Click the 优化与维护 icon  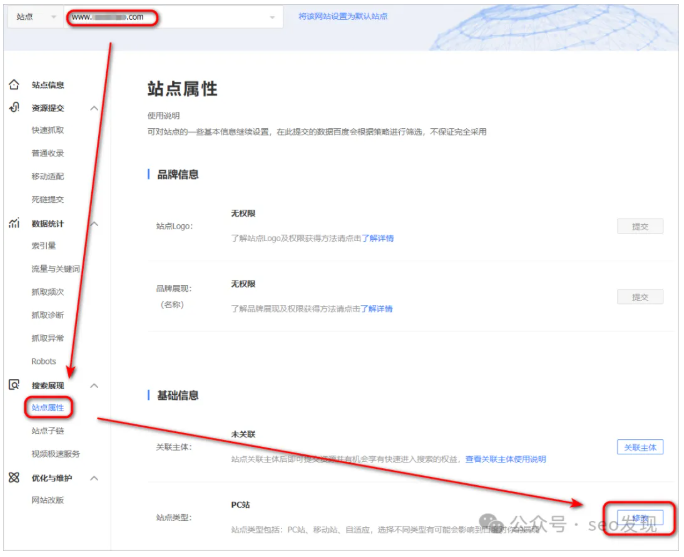point(14,478)
